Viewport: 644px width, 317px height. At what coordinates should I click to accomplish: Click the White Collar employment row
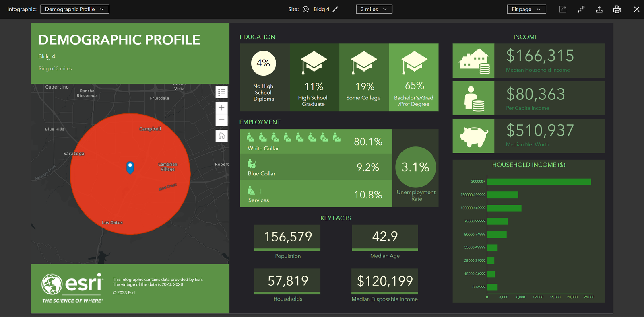(x=316, y=142)
